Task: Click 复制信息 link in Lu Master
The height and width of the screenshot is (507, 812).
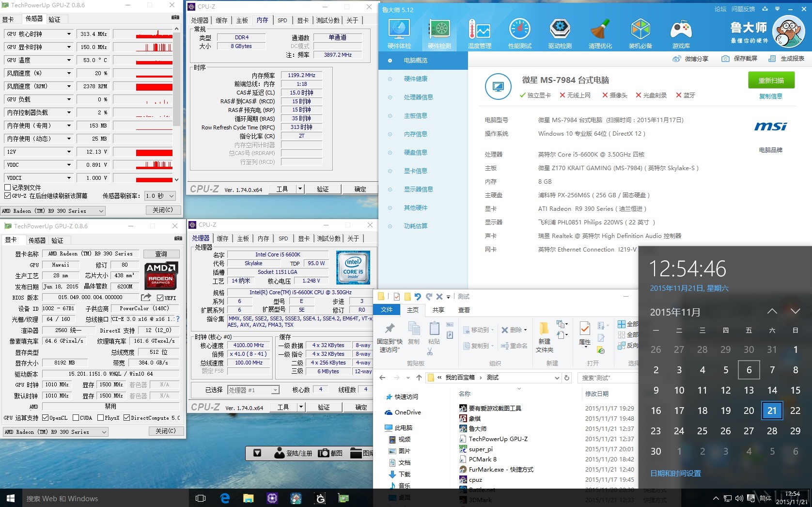Action: point(771,96)
